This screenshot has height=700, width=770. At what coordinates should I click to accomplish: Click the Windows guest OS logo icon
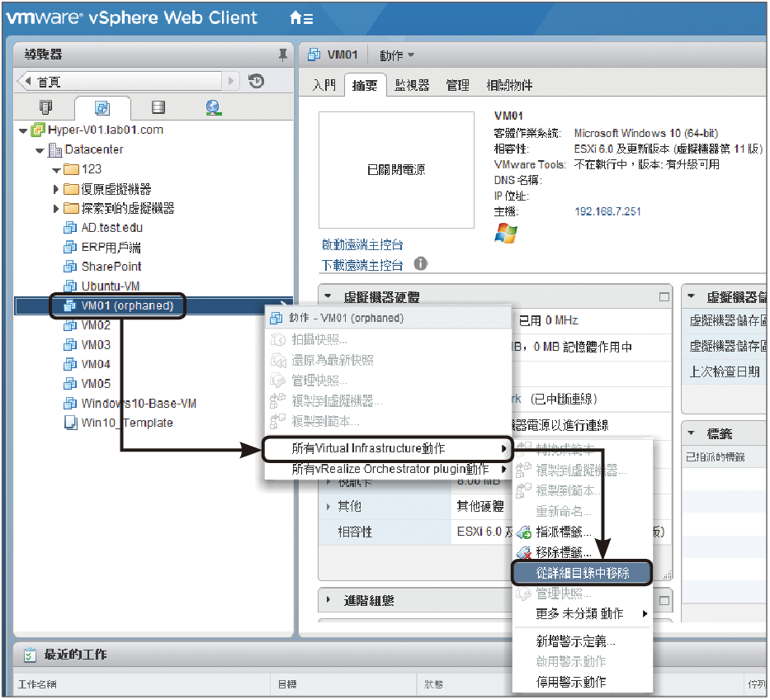(506, 234)
